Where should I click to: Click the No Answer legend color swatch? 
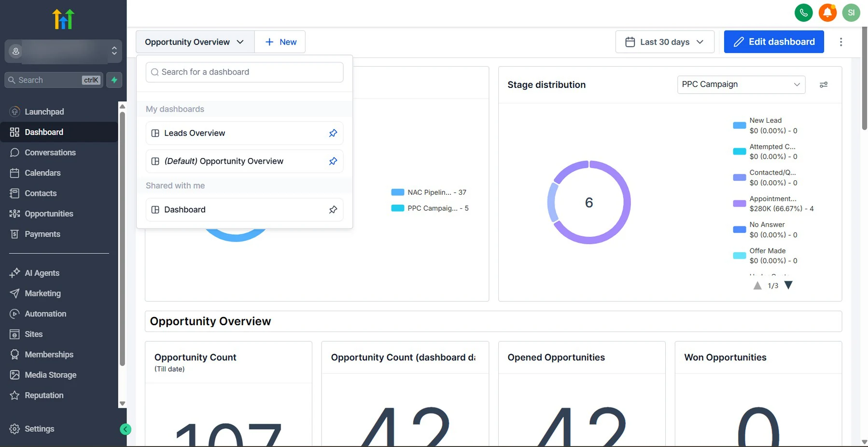click(x=739, y=230)
